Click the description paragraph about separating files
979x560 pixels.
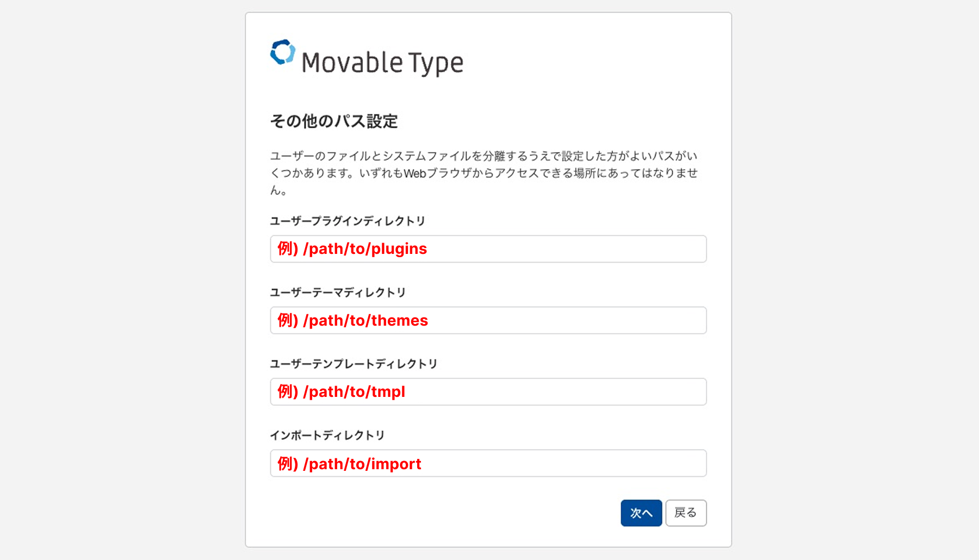(484, 172)
